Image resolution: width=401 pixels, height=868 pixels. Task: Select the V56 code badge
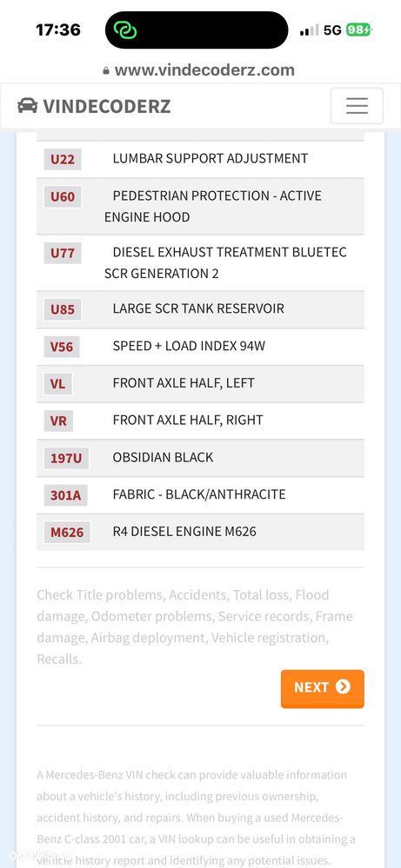(62, 347)
